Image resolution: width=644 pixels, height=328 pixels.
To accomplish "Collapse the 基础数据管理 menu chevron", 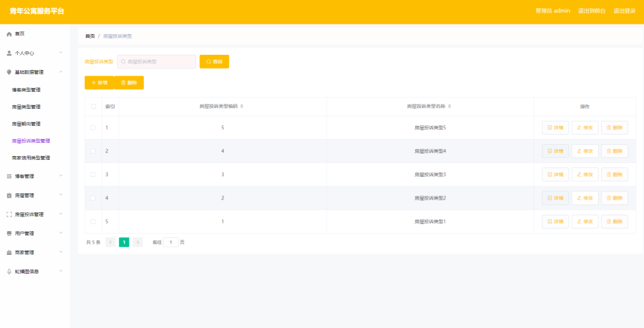I will pyautogui.click(x=61, y=72).
